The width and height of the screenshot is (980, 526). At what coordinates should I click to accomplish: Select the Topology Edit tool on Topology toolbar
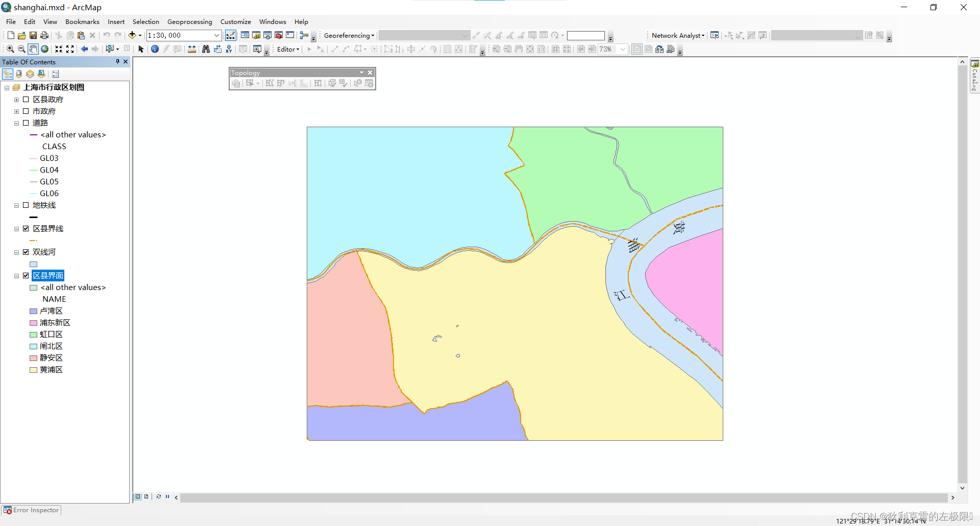click(251, 84)
